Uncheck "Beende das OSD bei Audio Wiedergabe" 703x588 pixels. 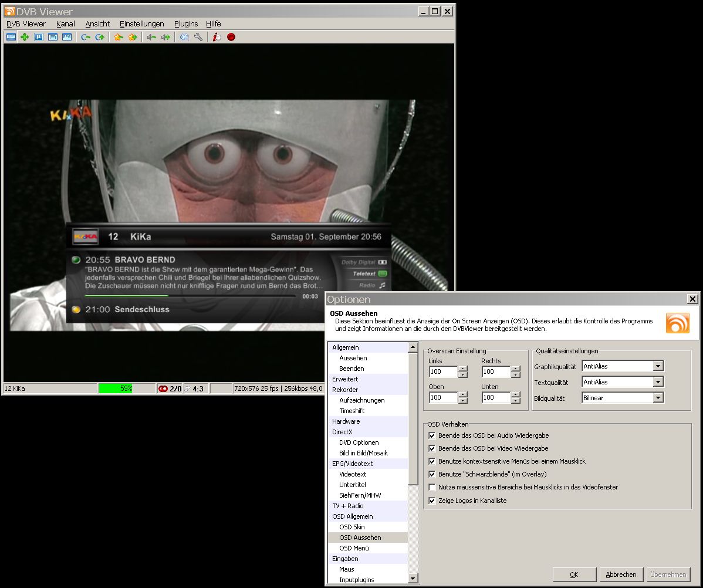point(432,435)
